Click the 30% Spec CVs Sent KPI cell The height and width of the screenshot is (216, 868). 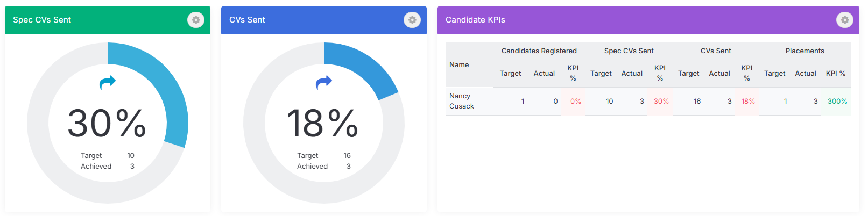coord(661,101)
